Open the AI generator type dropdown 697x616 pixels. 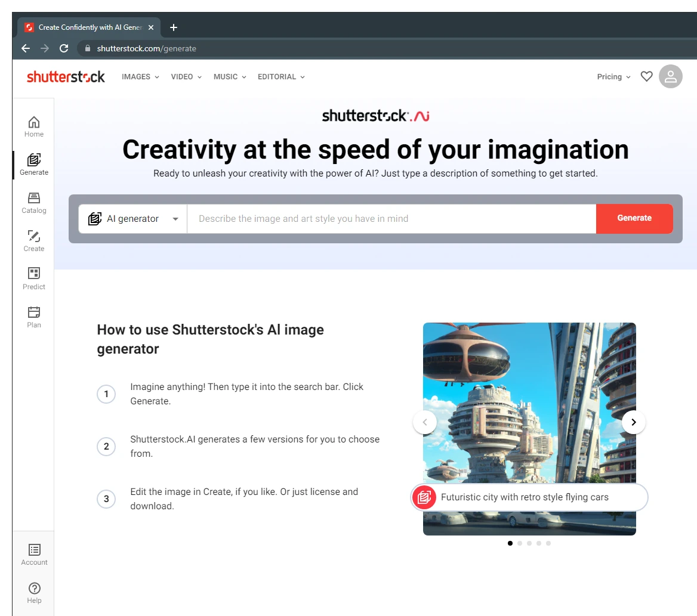point(133,218)
